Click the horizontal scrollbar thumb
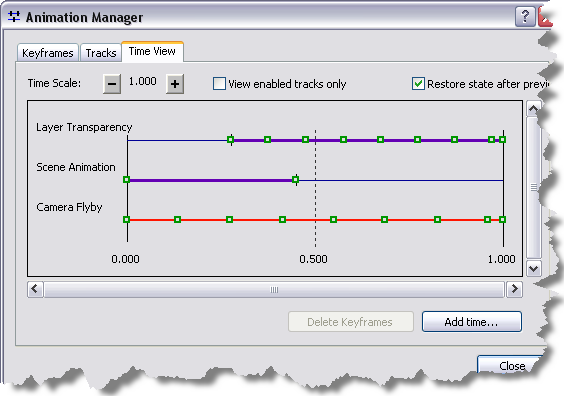The width and height of the screenshot is (564, 396). pyautogui.click(x=274, y=290)
